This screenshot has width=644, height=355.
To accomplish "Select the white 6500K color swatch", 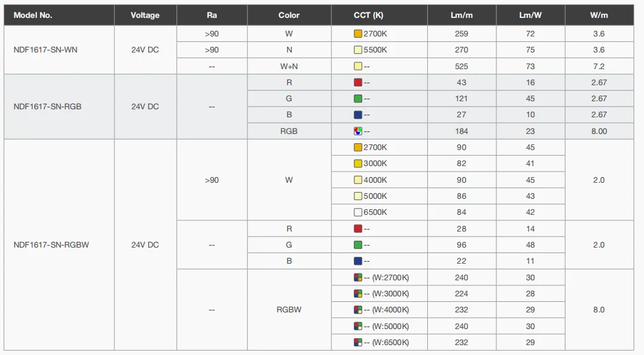I will coord(358,212).
